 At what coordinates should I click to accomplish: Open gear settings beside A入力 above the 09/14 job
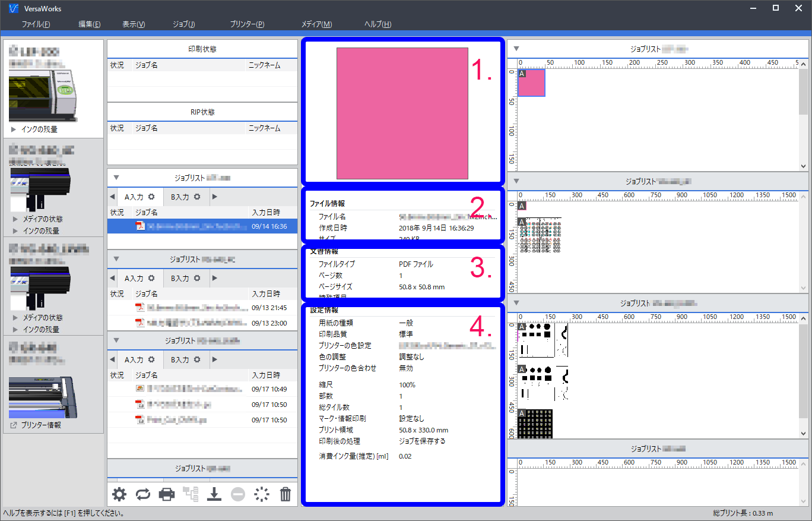point(151,197)
